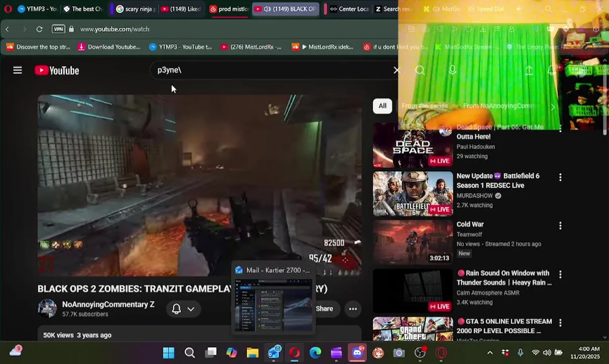The width and height of the screenshot is (609, 364).
Task: Open more actions three-dot button under video
Action: click(x=353, y=308)
